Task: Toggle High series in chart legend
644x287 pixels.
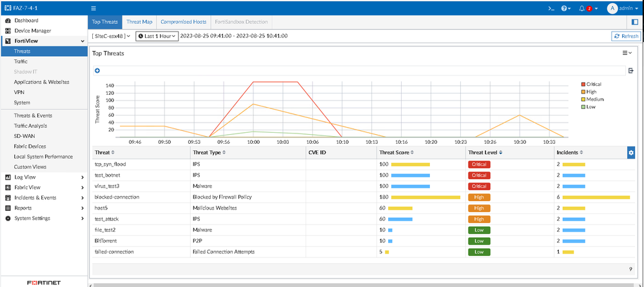Action: (590, 92)
